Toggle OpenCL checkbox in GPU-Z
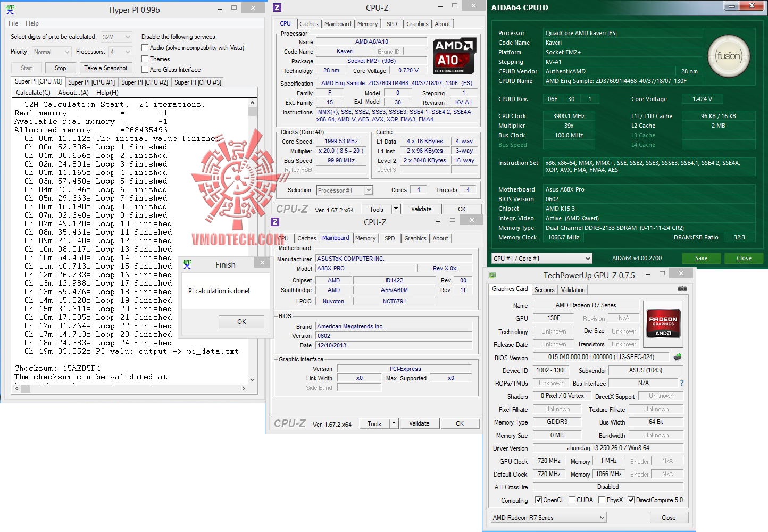The height and width of the screenshot is (532, 768). (538, 500)
